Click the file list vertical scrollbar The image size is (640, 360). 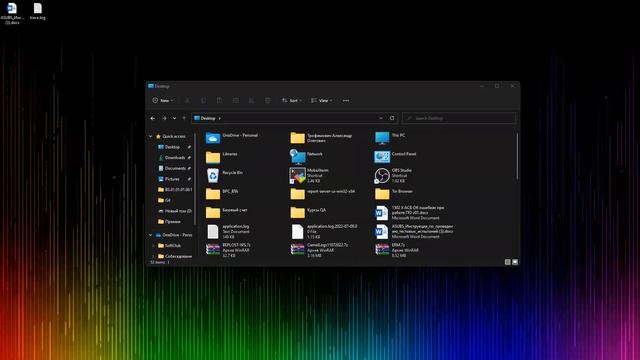click(x=517, y=156)
